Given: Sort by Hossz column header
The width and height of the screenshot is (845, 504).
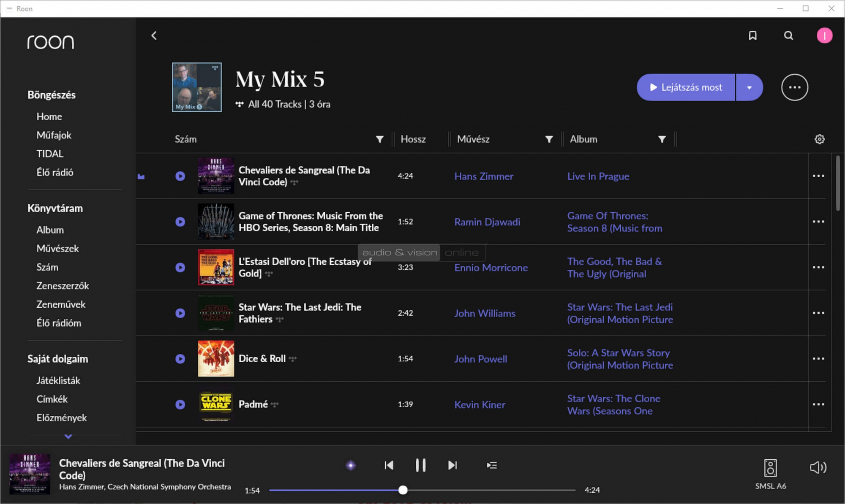Looking at the screenshot, I should pos(413,139).
